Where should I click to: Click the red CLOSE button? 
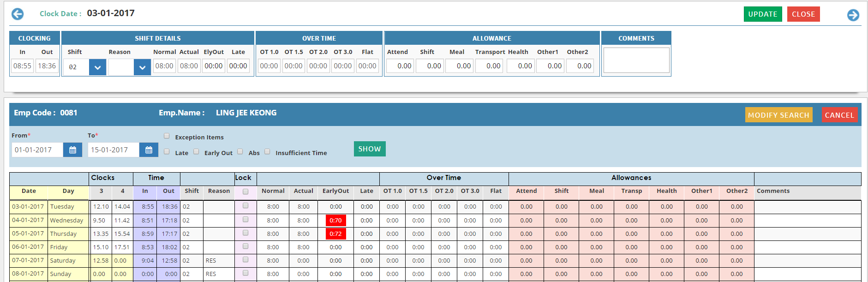coord(803,14)
